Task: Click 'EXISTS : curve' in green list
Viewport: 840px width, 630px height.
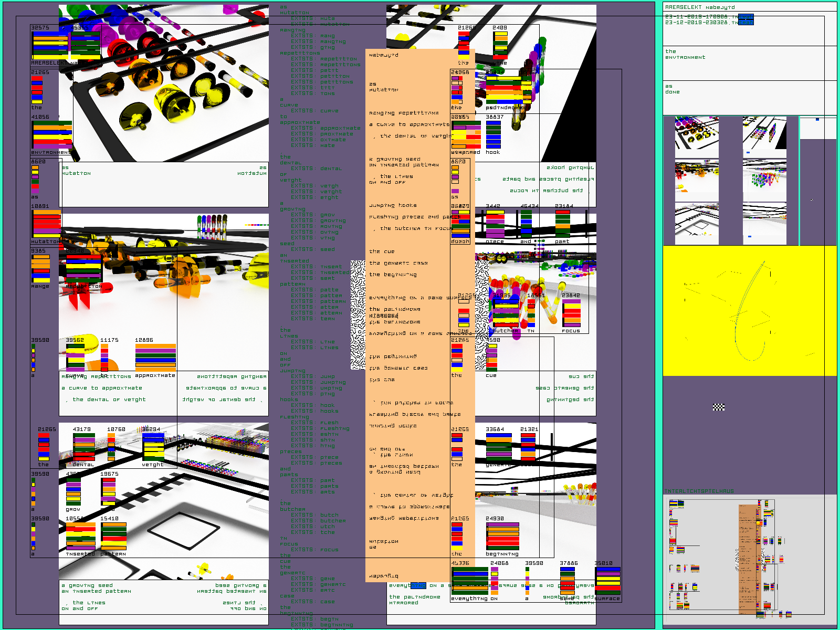Action: point(314,111)
